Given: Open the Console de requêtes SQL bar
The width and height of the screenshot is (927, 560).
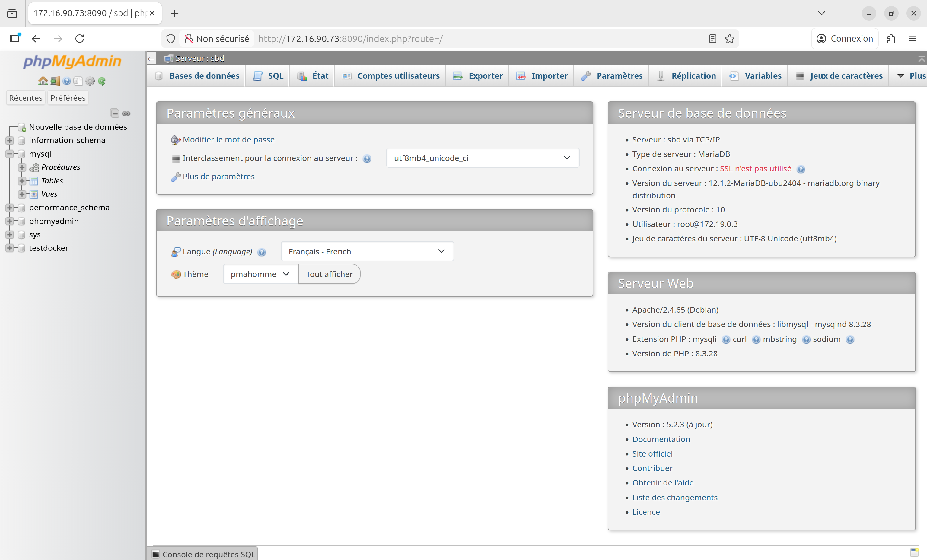Looking at the screenshot, I should coord(208,554).
